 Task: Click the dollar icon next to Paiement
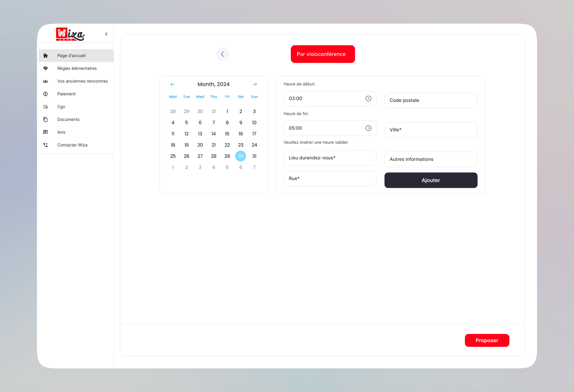pos(45,94)
